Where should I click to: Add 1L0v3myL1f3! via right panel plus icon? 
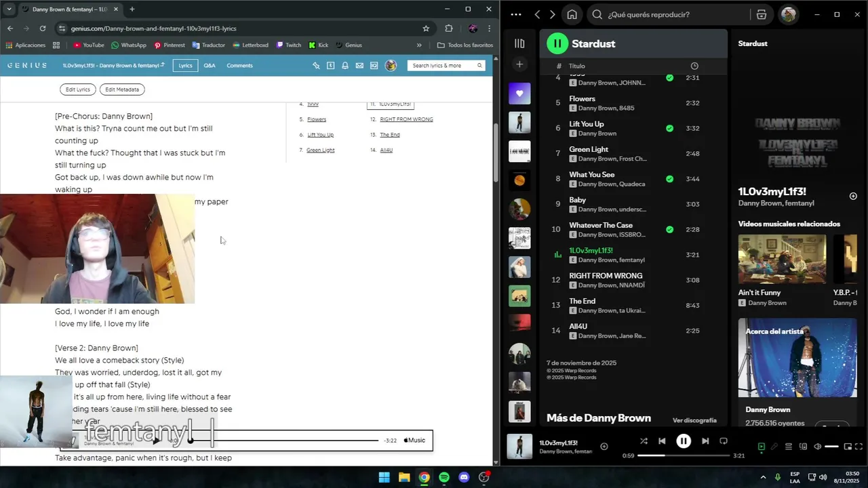[853, 196]
